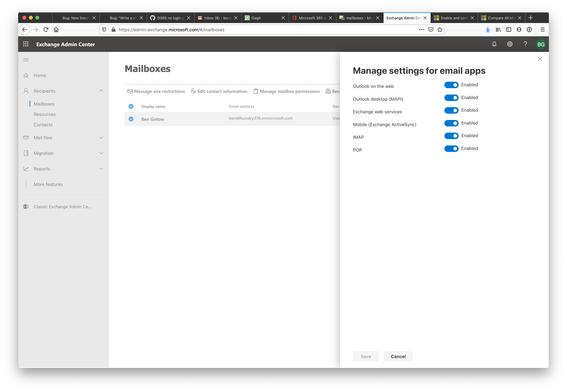Screen dimensions: 567x392
Task: Expand the Reports section
Action: (101, 169)
